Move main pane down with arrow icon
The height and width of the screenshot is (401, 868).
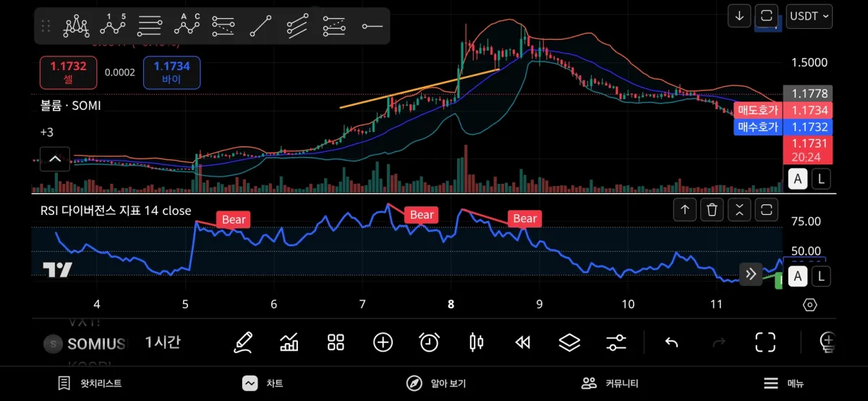coord(739,15)
